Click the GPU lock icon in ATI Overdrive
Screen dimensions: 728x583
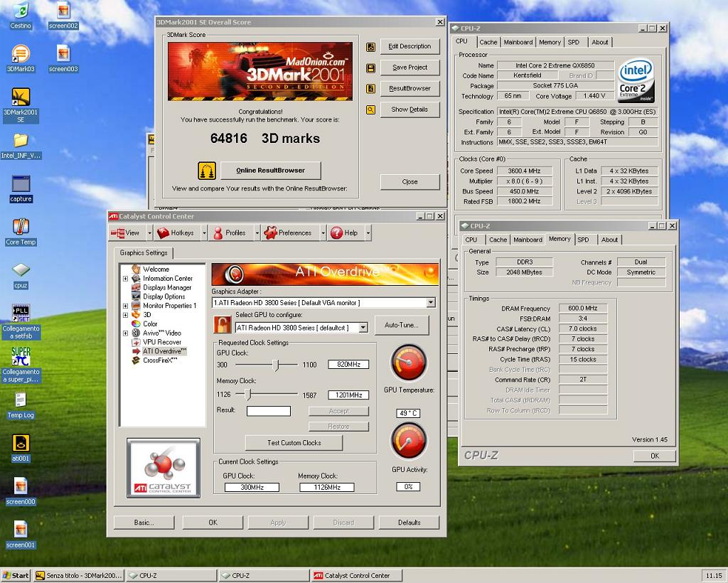[223, 324]
